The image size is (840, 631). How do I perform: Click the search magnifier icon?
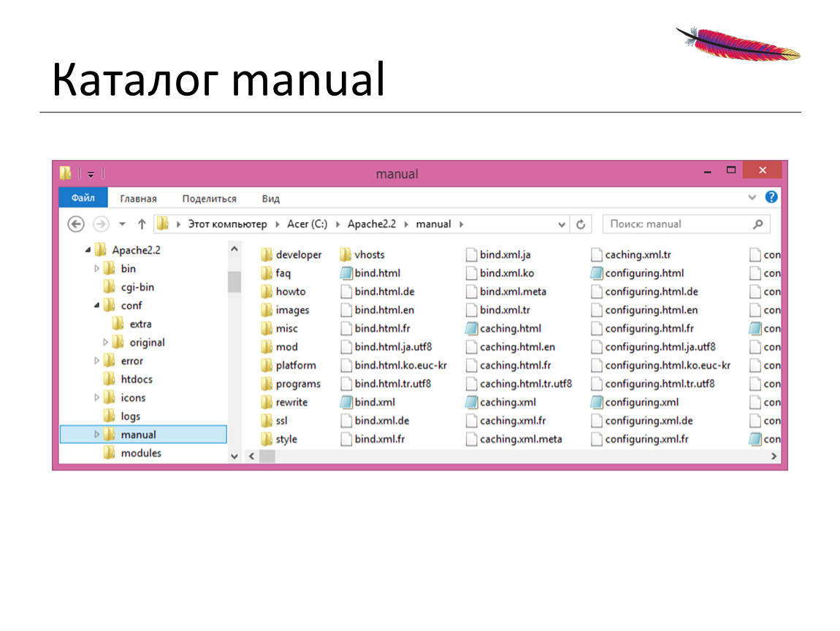click(x=757, y=224)
